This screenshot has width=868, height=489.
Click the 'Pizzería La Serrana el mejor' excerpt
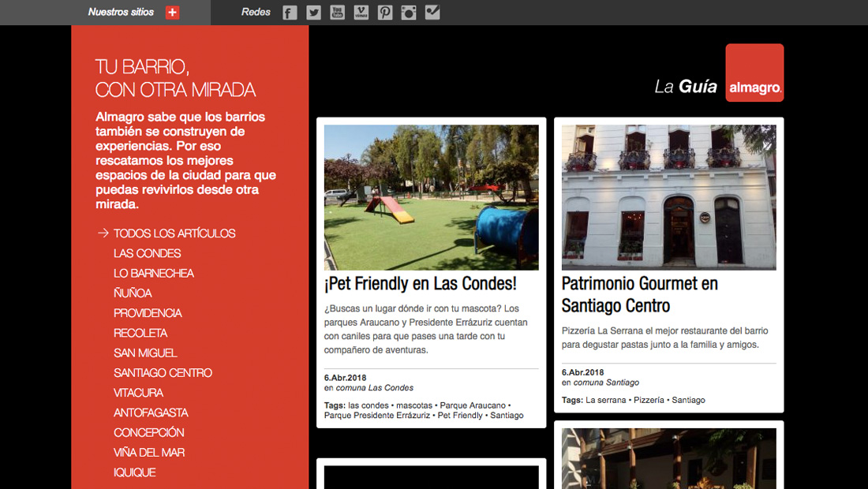(x=665, y=338)
